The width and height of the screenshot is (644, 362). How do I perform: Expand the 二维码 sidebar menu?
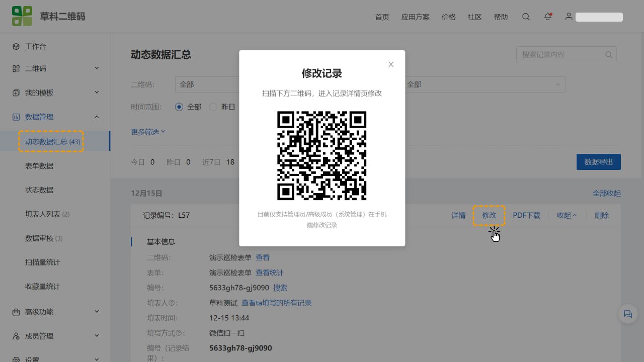(x=97, y=68)
